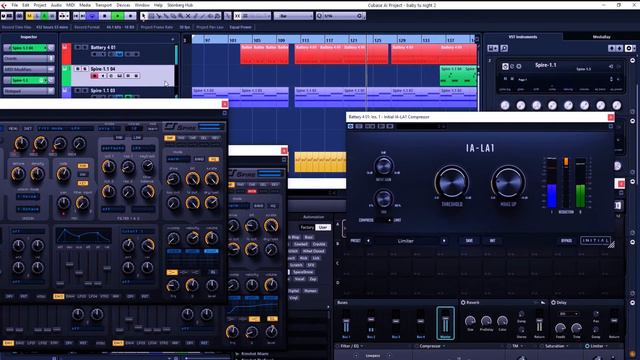This screenshot has width=640, height=360.
Task: Open the Bar grid type dropdown
Action: 293,16
